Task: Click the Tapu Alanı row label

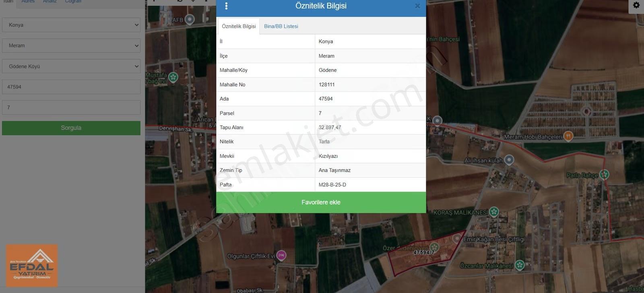Action: (231, 127)
